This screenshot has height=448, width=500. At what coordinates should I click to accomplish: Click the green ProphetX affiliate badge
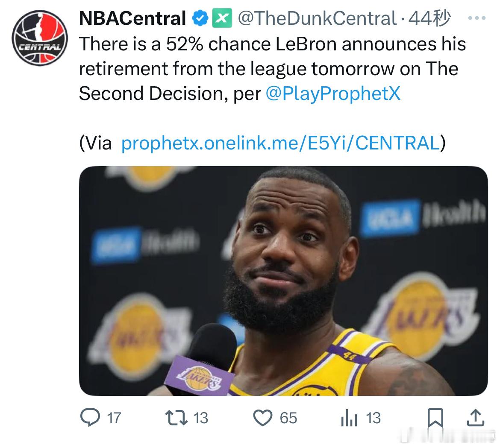(x=222, y=18)
